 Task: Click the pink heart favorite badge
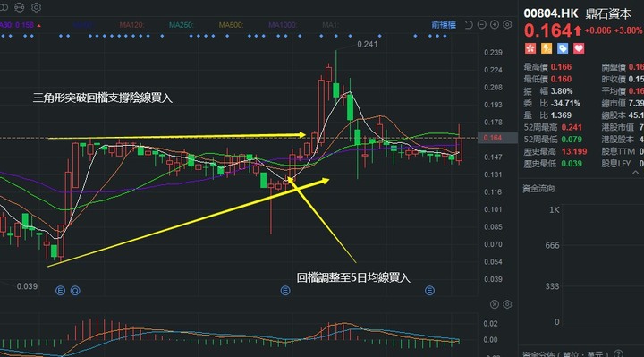point(579,48)
